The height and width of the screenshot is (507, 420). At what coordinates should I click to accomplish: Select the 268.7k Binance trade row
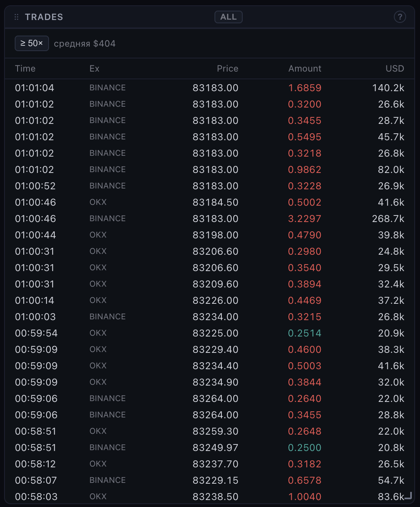(x=210, y=219)
